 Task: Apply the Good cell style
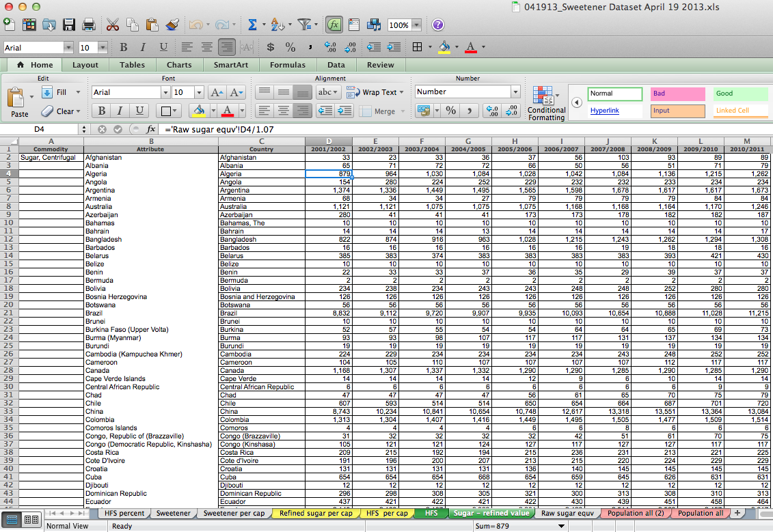740,94
